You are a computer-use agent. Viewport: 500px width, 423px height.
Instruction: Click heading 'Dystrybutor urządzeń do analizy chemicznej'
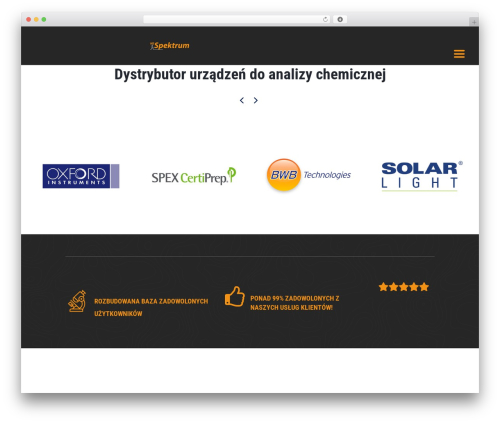[250, 74]
